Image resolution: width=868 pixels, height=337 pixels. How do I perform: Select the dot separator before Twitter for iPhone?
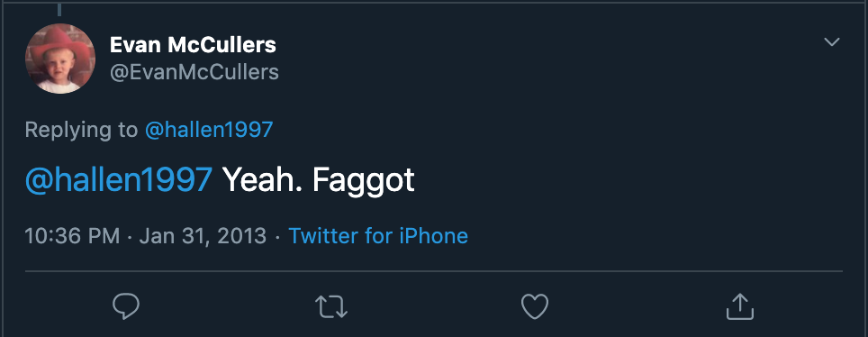point(278,237)
